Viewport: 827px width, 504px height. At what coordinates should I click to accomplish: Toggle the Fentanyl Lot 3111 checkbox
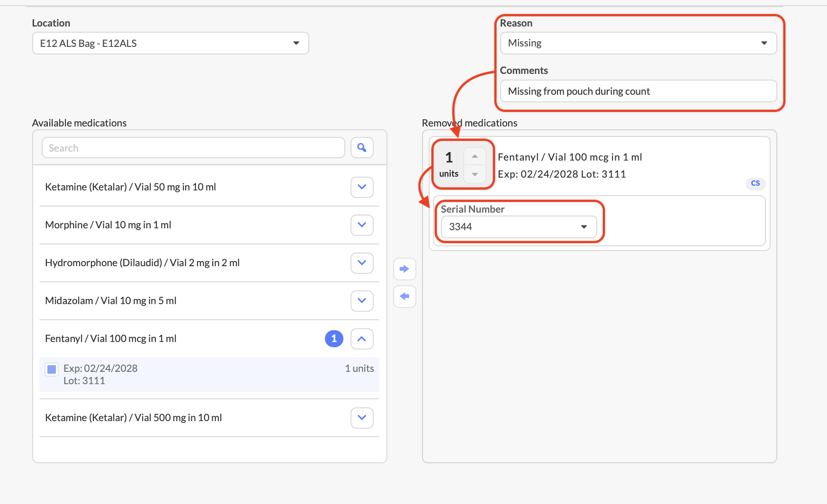pos(52,369)
